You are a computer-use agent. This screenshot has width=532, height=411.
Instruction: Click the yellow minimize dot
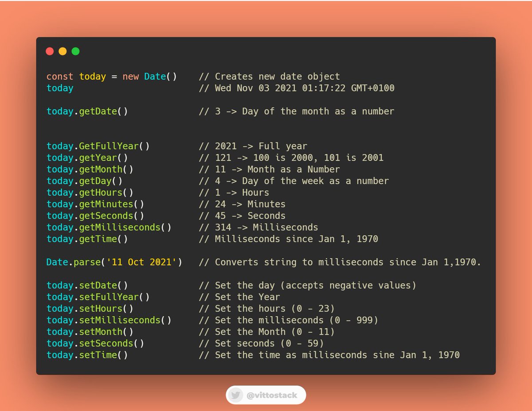tap(63, 51)
